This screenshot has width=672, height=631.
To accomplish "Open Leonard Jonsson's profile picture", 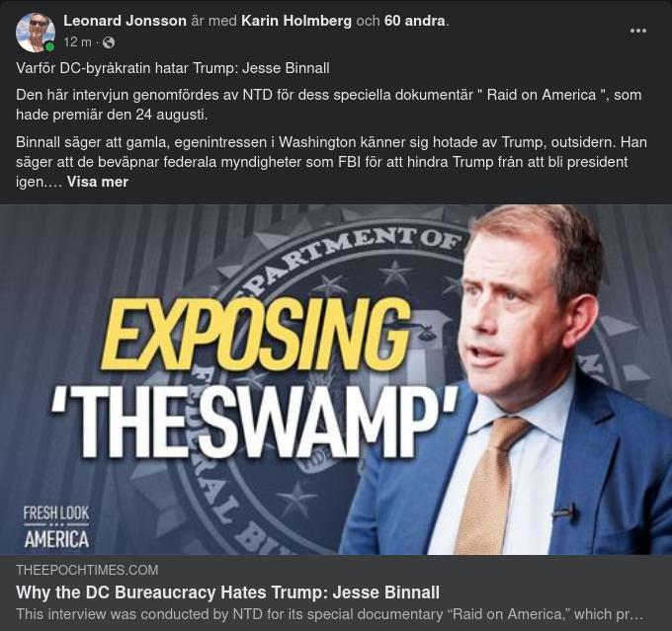I will click(x=36, y=32).
